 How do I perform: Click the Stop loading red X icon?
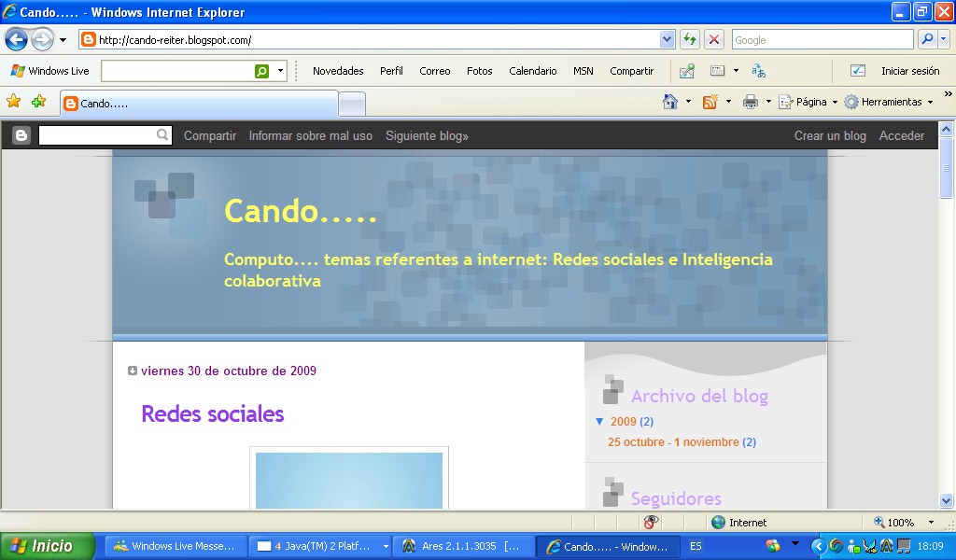tap(714, 39)
